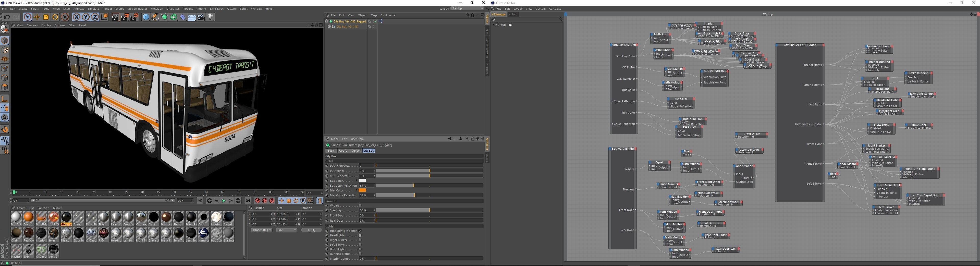Toggle the Hide Lights in Editor checkbox
This screenshot has height=266, width=980.
(360, 231)
